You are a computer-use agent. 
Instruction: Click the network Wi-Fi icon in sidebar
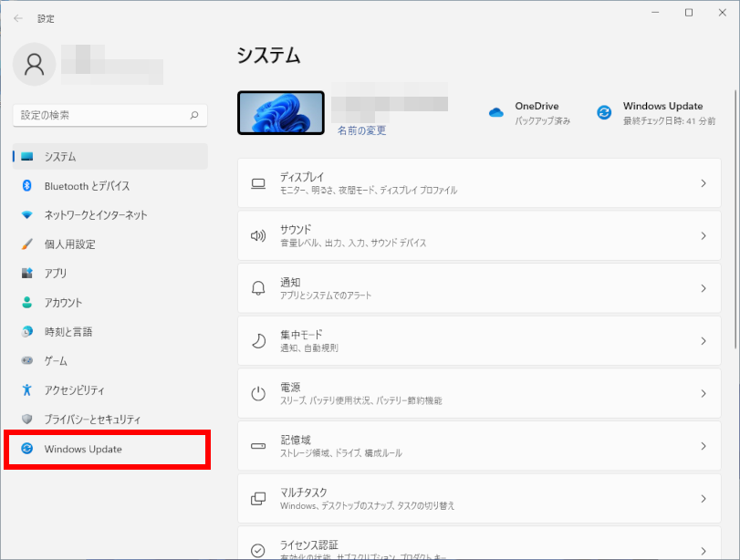point(26,215)
